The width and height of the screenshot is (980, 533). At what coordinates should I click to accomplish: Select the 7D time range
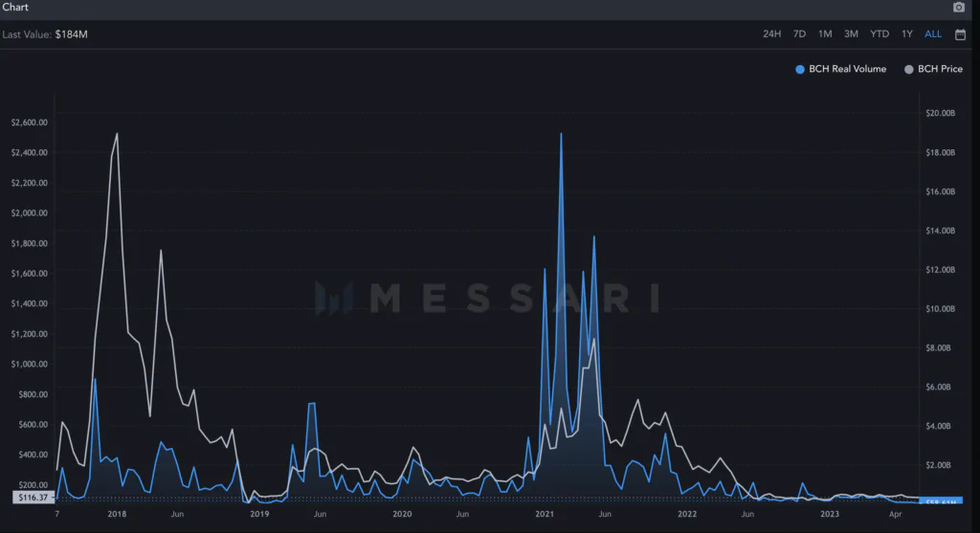point(799,34)
